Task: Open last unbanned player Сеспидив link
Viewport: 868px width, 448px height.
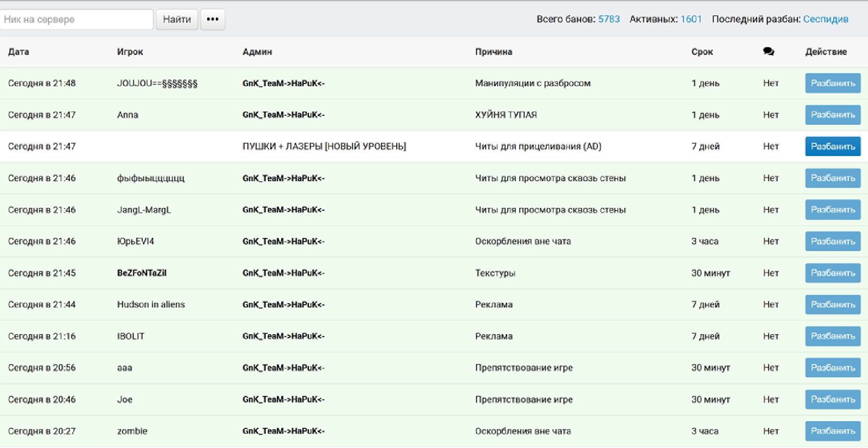Action: (825, 19)
